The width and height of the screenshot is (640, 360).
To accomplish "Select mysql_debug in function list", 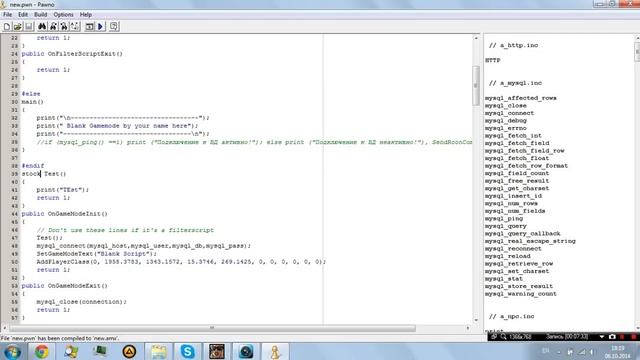I will (506, 121).
